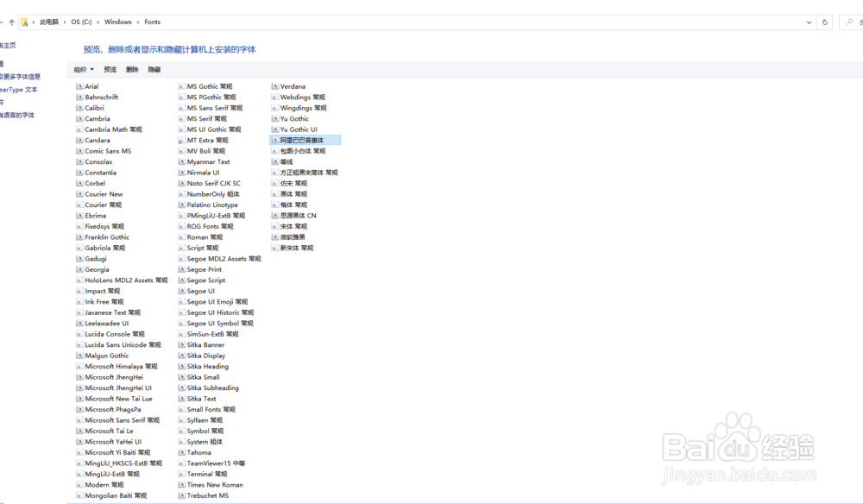Click the Courier New font icon

pos(79,194)
